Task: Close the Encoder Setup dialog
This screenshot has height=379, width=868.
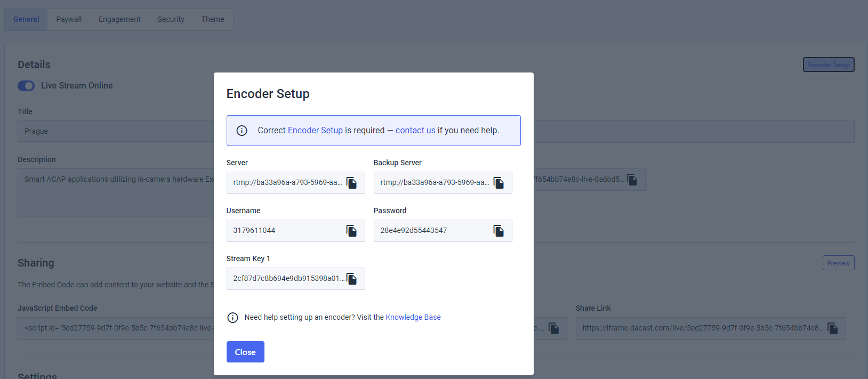Action: (x=245, y=352)
